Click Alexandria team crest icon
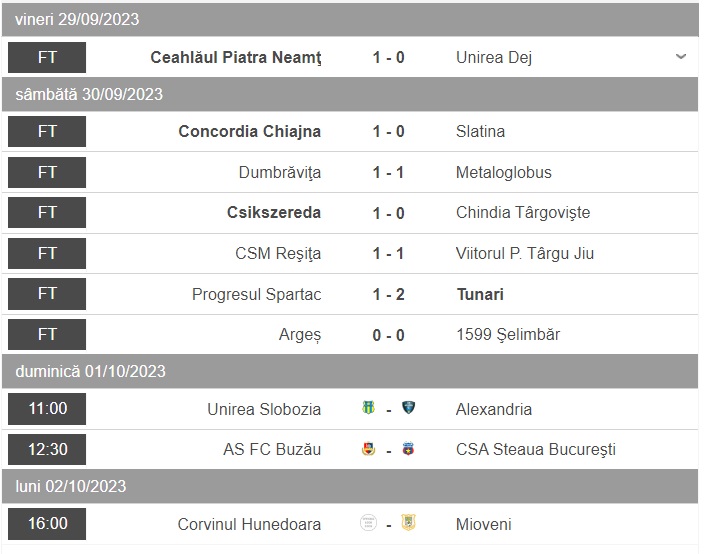706x554 pixels. pyautogui.click(x=408, y=408)
